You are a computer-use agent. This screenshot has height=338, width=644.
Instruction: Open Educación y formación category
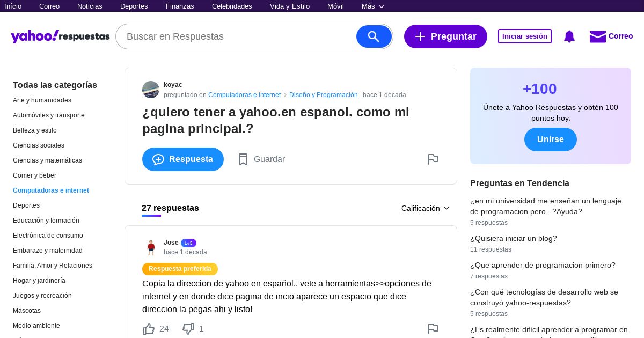[x=46, y=221]
